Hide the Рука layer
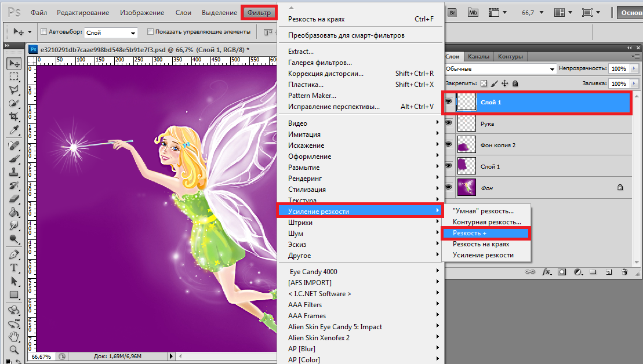This screenshot has width=643, height=364. click(x=449, y=123)
